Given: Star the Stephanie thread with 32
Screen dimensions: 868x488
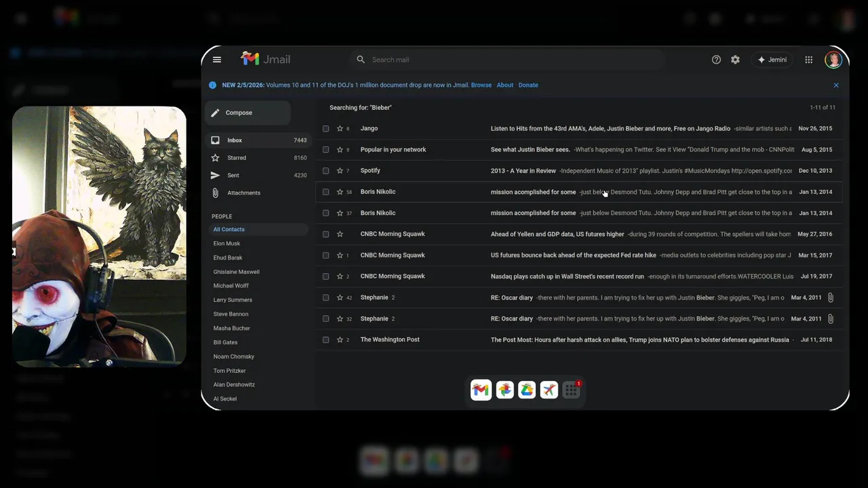Looking at the screenshot, I should click(x=340, y=319).
